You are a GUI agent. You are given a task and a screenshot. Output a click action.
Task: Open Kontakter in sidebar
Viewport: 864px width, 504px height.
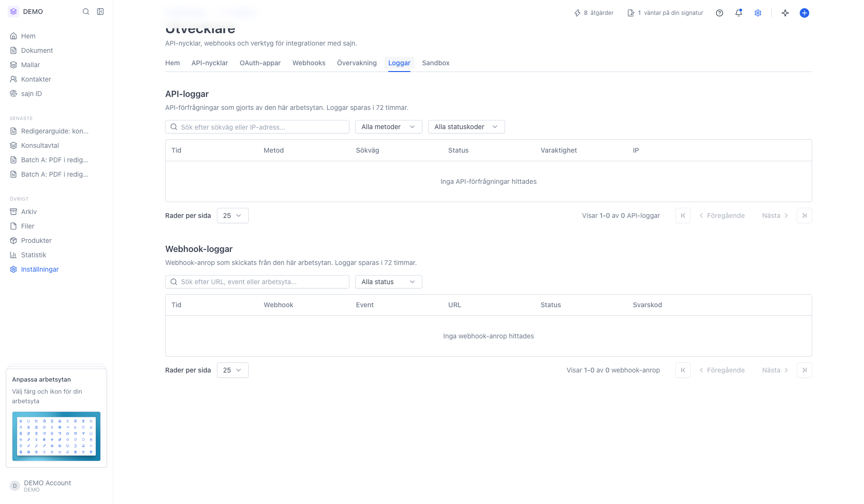57,79
